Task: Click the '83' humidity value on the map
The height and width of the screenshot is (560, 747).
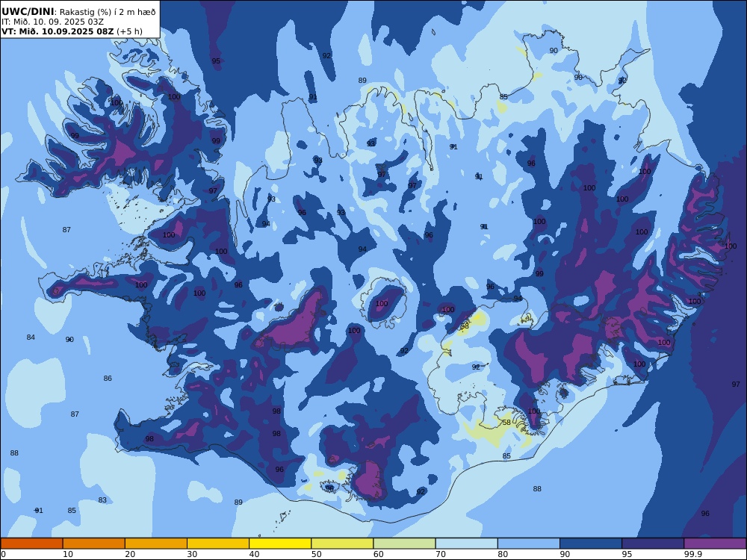Action: [102, 500]
